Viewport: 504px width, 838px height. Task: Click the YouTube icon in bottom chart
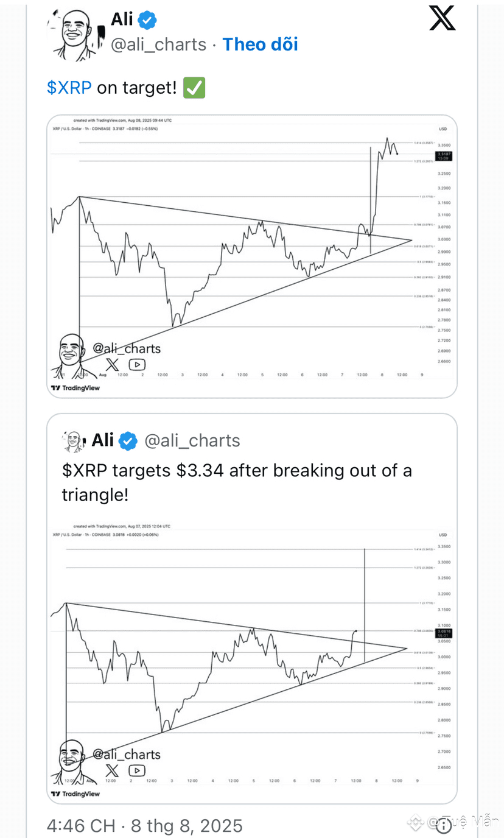[136, 771]
